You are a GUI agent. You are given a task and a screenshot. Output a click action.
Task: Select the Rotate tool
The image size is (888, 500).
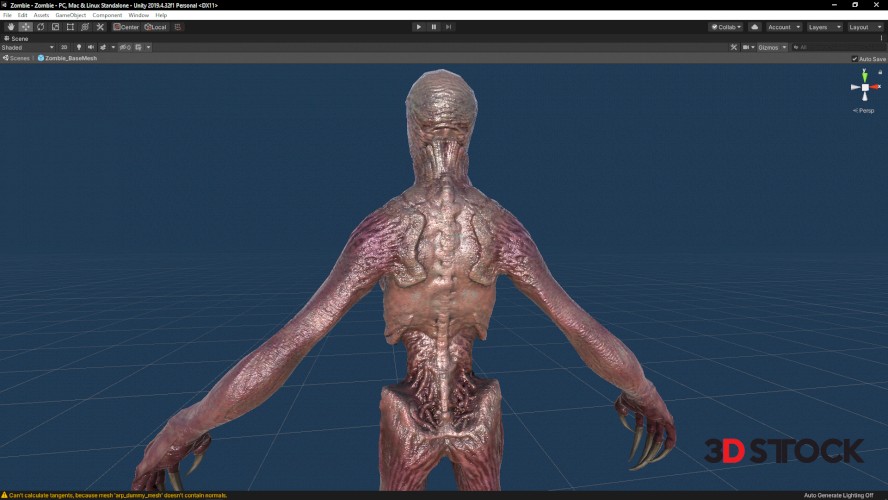pyautogui.click(x=40, y=27)
